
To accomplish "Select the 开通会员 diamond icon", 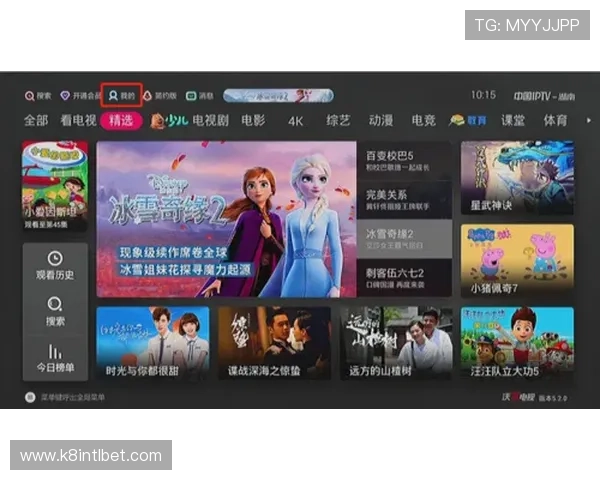I will [65, 96].
